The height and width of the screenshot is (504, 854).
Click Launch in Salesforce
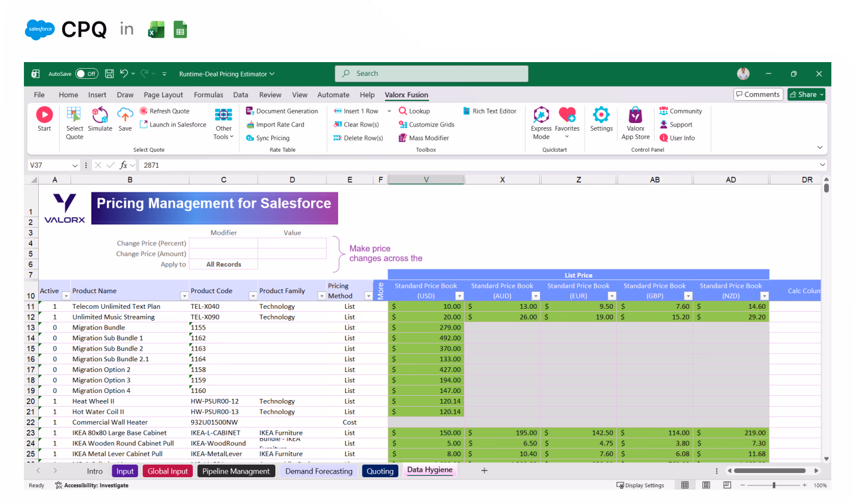(x=173, y=124)
